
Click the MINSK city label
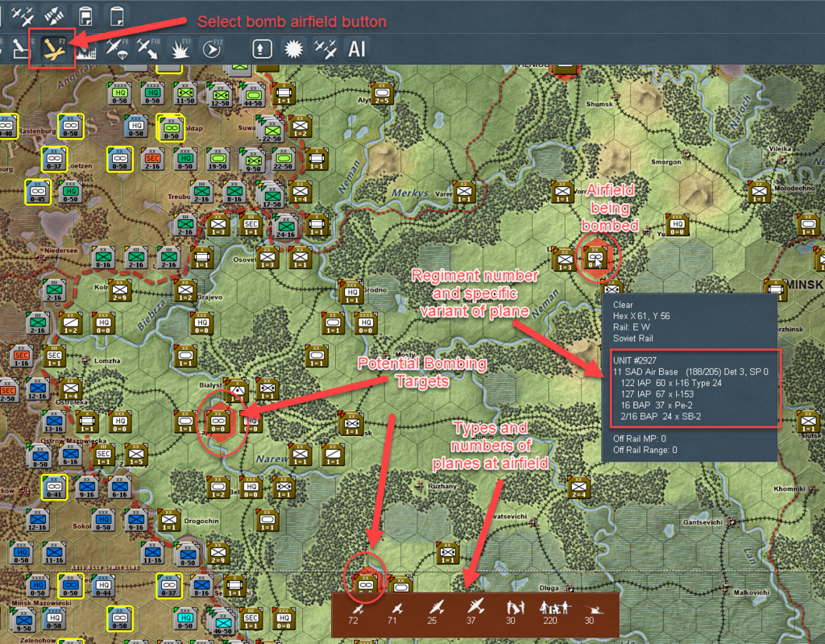(x=805, y=285)
